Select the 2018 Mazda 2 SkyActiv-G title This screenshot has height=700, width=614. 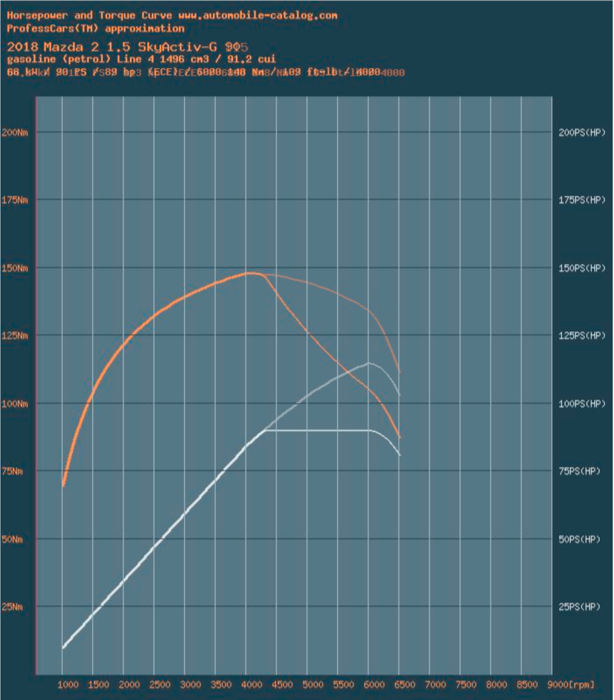coord(127,47)
